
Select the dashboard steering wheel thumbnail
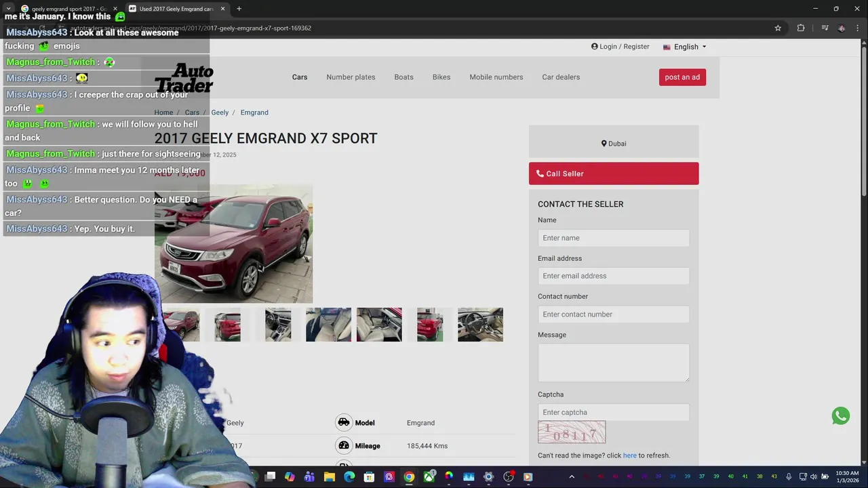(x=480, y=325)
